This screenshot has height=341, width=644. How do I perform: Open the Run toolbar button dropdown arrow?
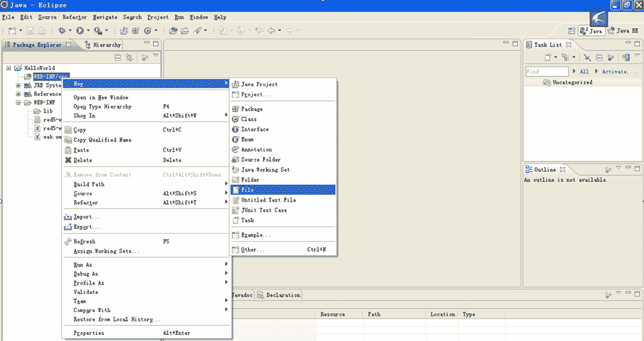(x=88, y=30)
